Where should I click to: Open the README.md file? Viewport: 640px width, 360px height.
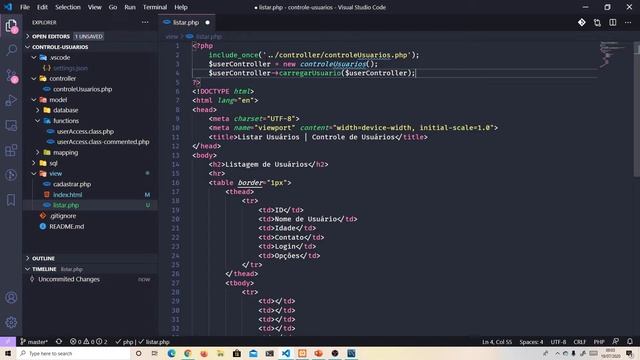tap(66, 227)
